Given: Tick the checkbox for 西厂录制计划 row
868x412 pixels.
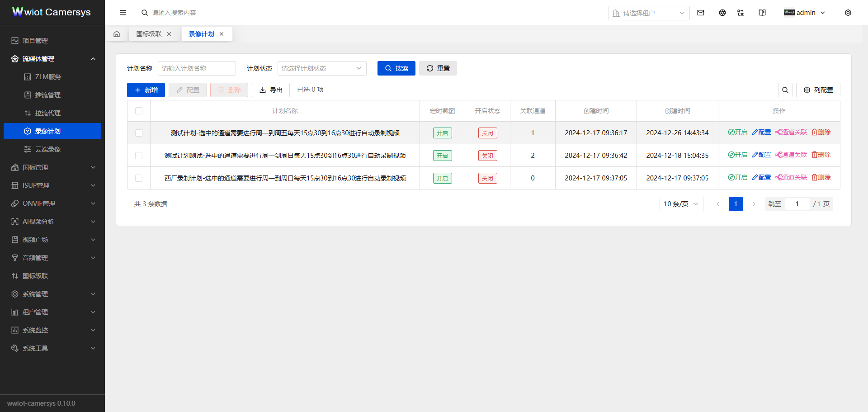Looking at the screenshot, I should tap(139, 178).
